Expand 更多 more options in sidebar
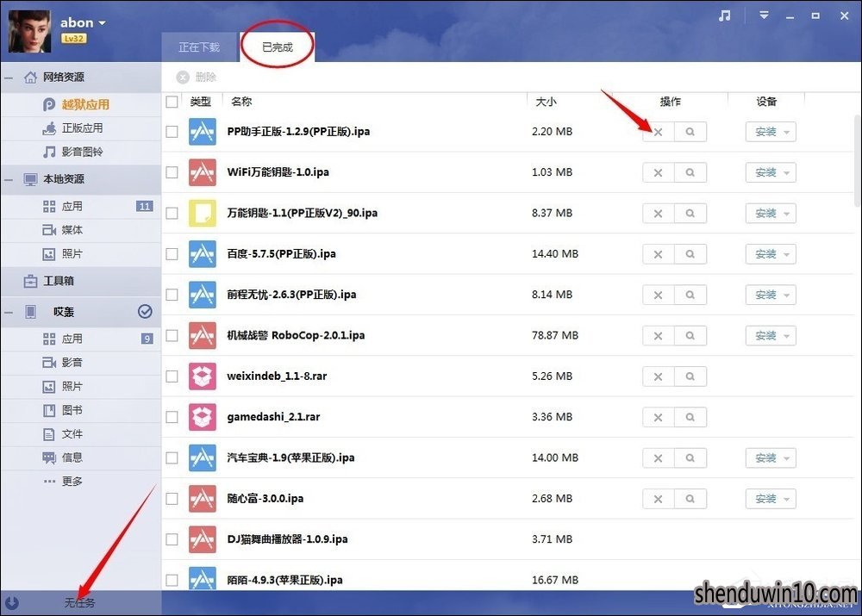The height and width of the screenshot is (616, 862). (x=81, y=482)
